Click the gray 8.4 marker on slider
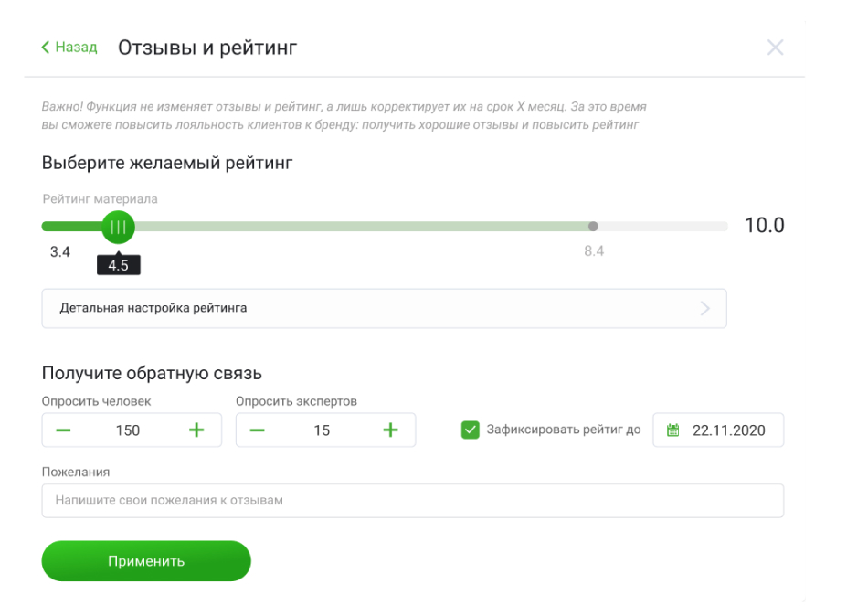This screenshot has width=868, height=616. [593, 227]
